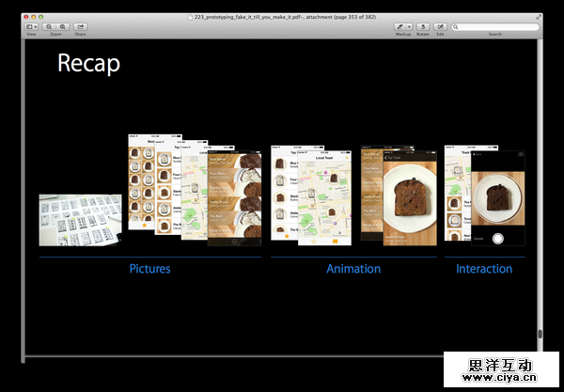Viewport: 564px width, 392px height.
Task: Click the Interaction label on the slide
Action: 484,269
